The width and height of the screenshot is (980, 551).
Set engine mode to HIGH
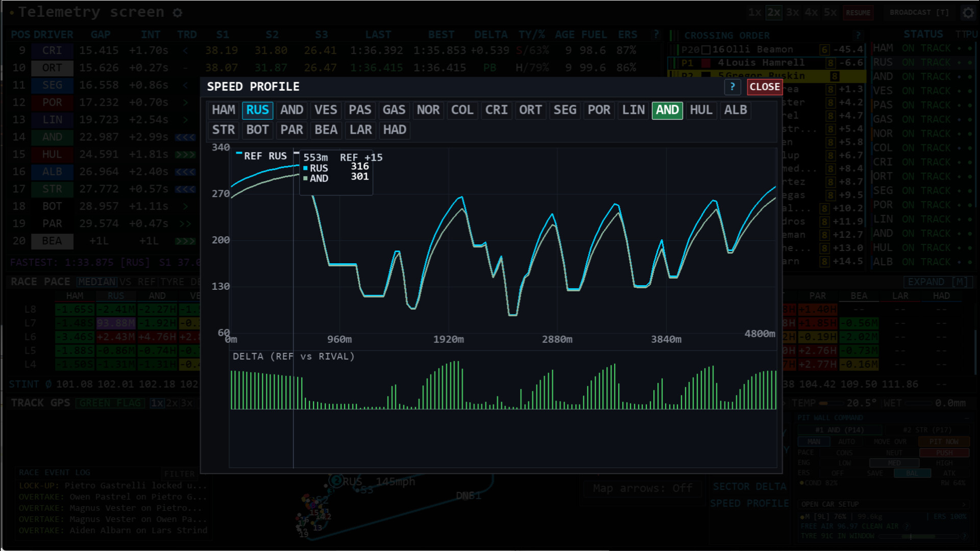[x=944, y=463]
